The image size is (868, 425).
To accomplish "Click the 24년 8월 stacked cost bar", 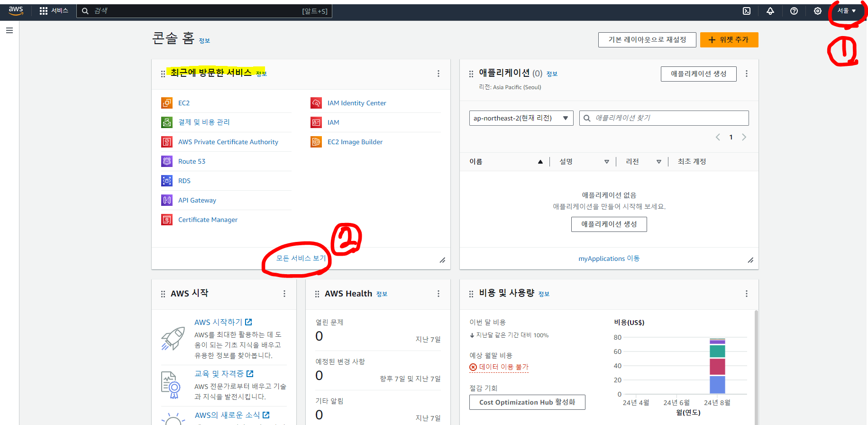I will 717,366.
